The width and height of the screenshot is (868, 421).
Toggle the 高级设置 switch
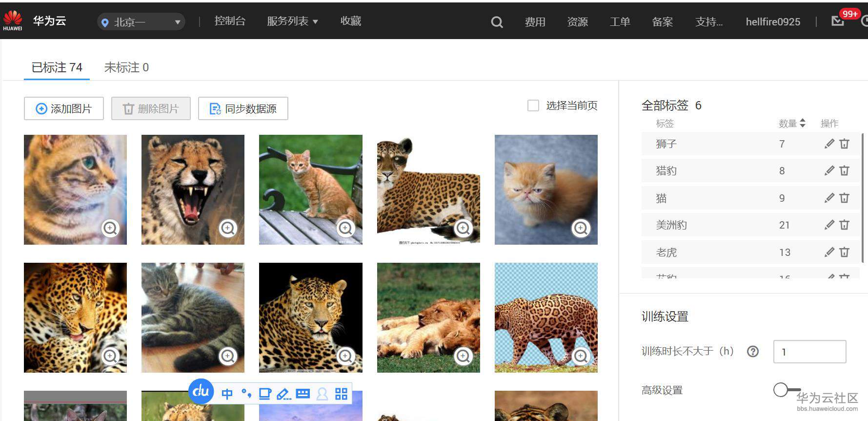click(787, 389)
